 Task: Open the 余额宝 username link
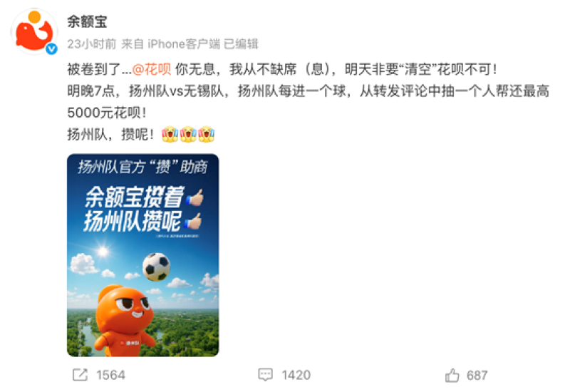87,22
